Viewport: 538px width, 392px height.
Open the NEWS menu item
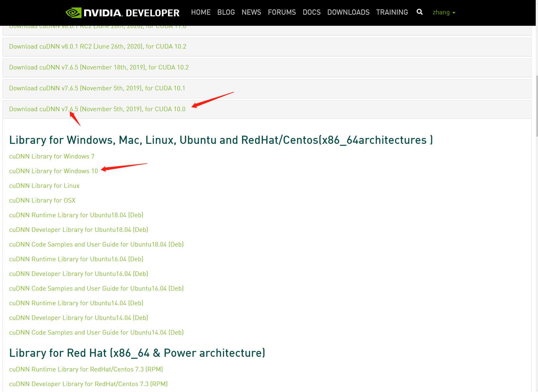(251, 12)
